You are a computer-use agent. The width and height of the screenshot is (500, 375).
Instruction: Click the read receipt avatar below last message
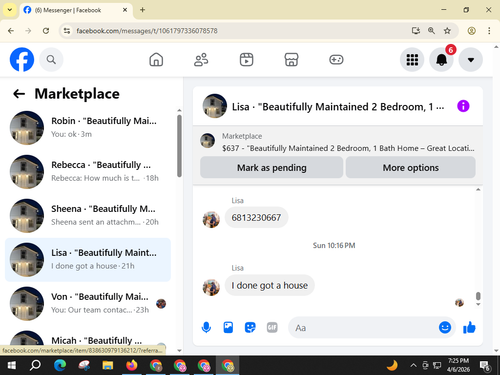coord(459,303)
